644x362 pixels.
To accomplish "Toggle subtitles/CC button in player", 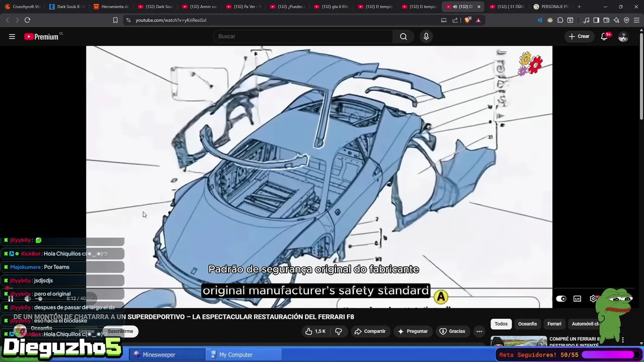I will (x=577, y=299).
